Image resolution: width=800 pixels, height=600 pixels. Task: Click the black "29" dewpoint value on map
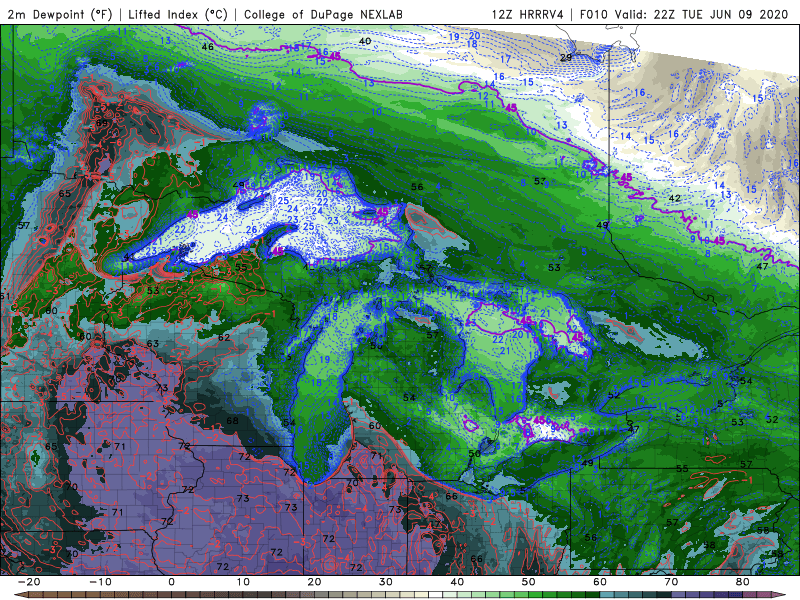566,58
